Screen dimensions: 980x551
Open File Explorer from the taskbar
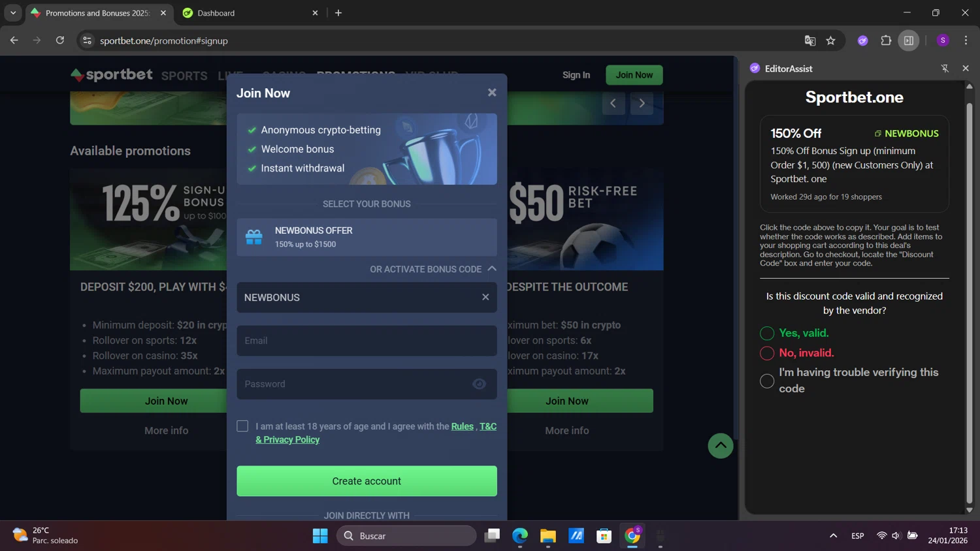[548, 536]
